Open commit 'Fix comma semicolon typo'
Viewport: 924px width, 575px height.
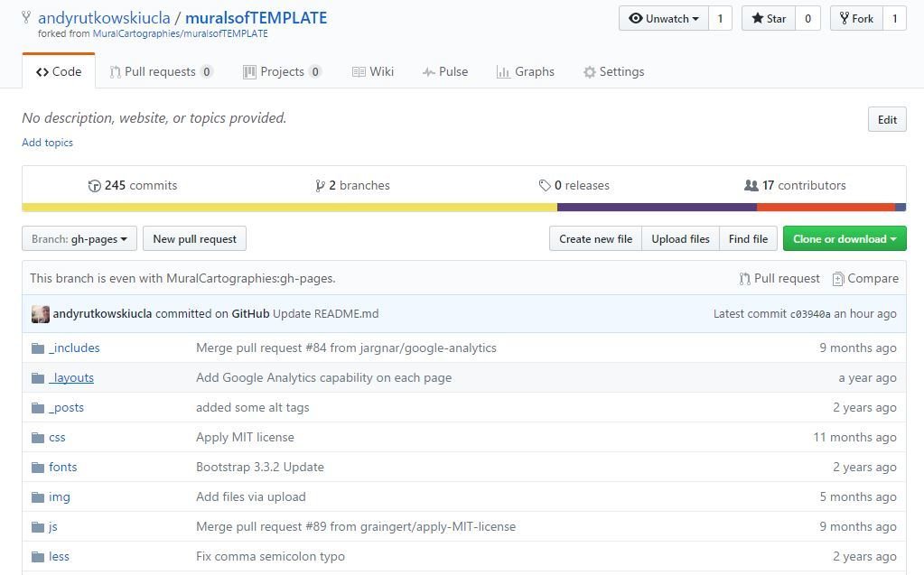[270, 556]
